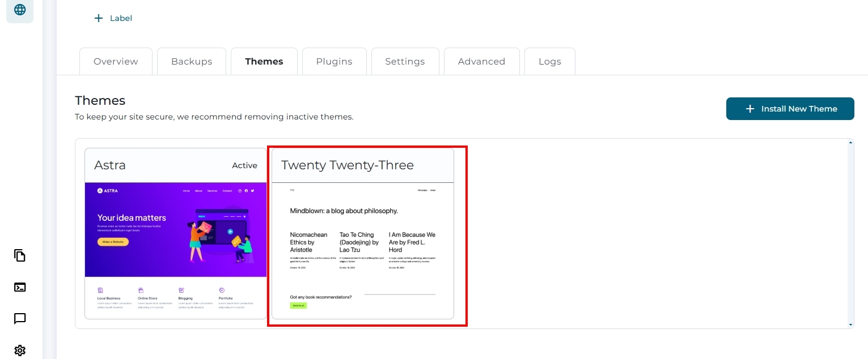Select the Themes tab
868x359 pixels.
pos(264,61)
